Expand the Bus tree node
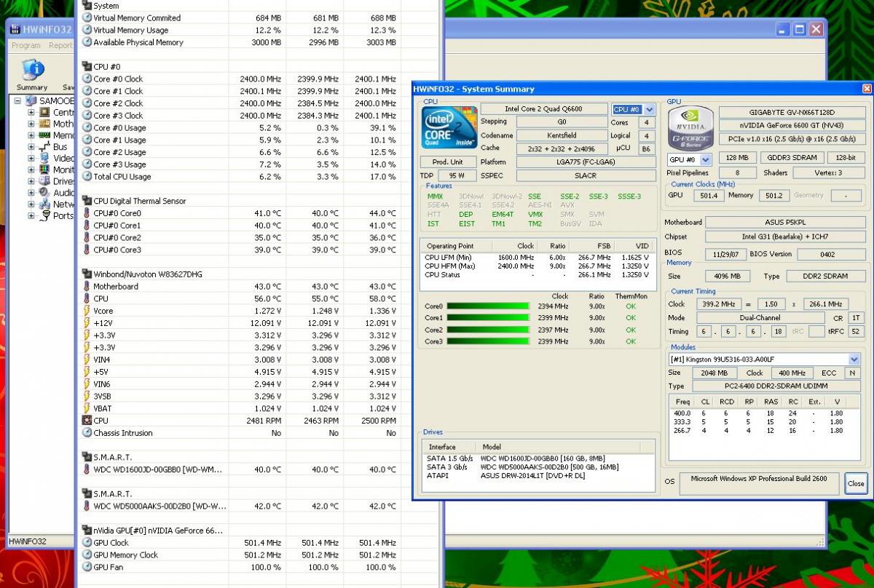The image size is (874, 588). 31,147
